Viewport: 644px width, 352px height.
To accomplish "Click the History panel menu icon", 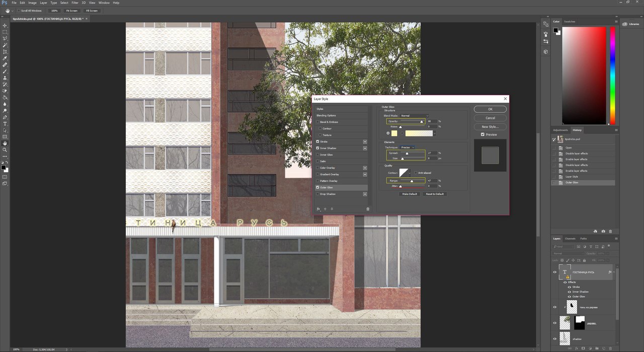I will [x=615, y=130].
